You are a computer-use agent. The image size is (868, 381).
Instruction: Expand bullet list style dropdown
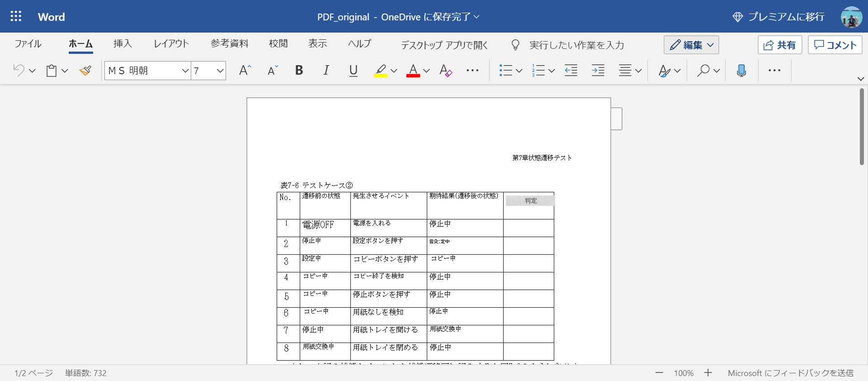coord(519,71)
